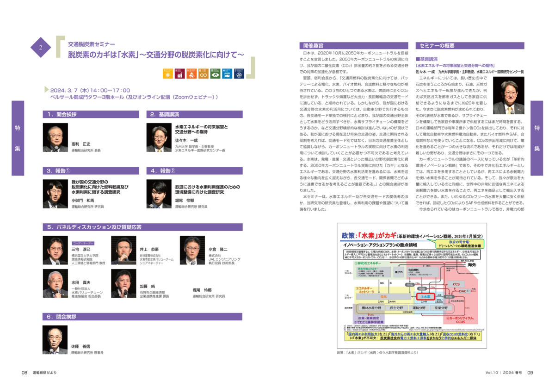Select the 小御門 和馬 speaker photo

(55, 194)
